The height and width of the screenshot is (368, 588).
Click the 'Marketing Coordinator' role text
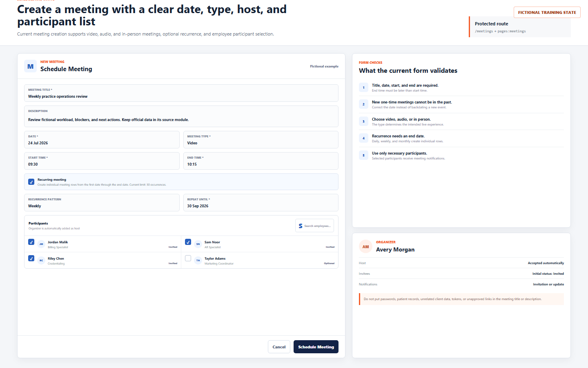pyautogui.click(x=219, y=264)
